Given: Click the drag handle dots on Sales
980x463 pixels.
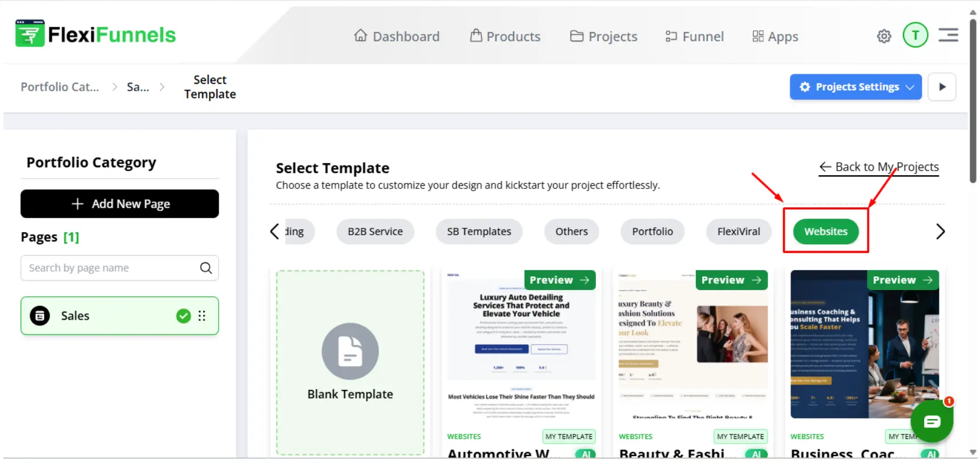Looking at the screenshot, I should coord(202,316).
